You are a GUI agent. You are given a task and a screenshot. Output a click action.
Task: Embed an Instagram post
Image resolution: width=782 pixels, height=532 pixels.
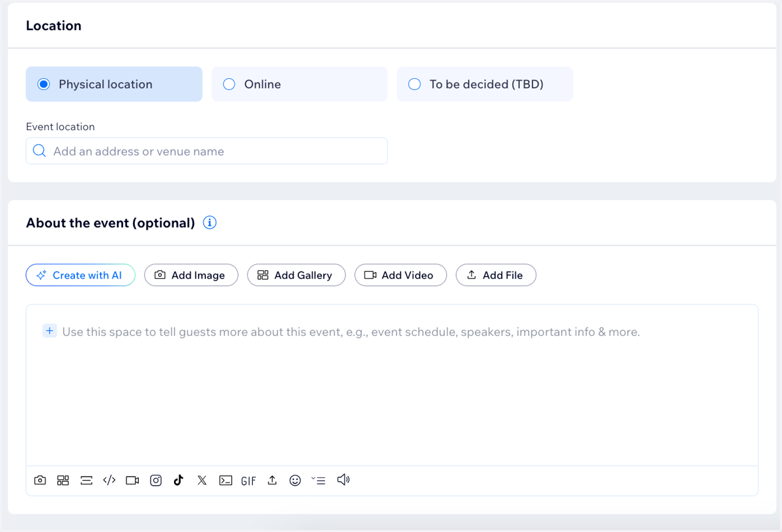pos(156,481)
